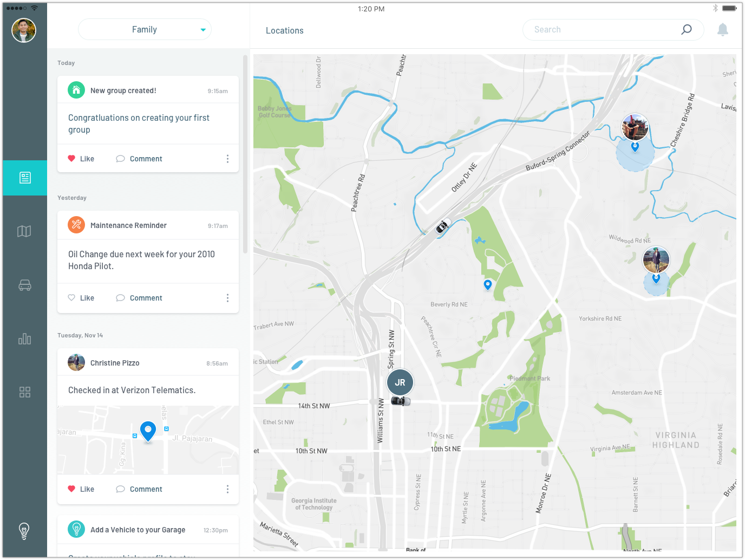
Task: Select the news feed sidebar icon
Action: pyautogui.click(x=25, y=178)
